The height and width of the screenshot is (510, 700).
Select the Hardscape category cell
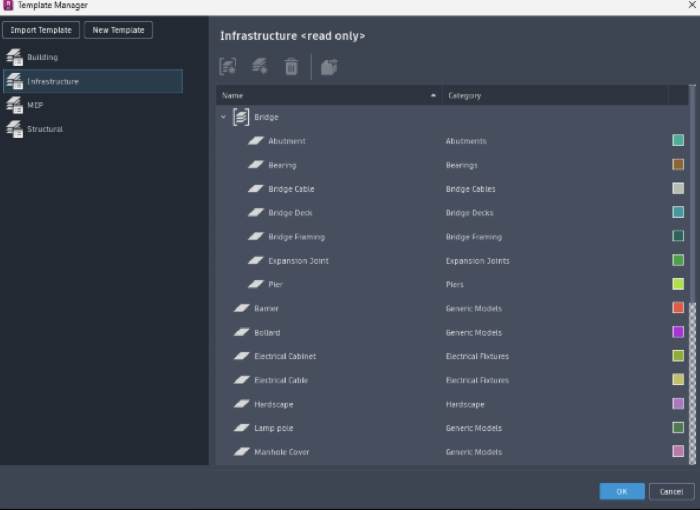tap(465, 405)
